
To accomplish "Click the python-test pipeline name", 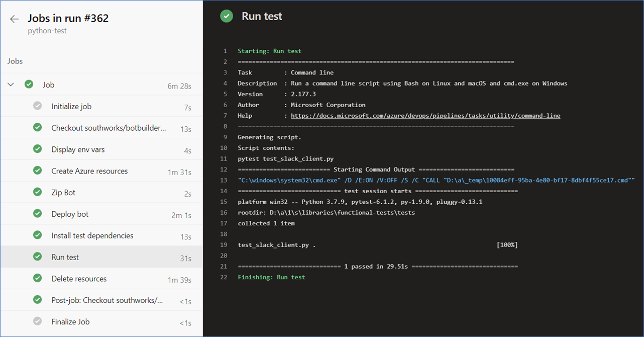I will click(47, 31).
